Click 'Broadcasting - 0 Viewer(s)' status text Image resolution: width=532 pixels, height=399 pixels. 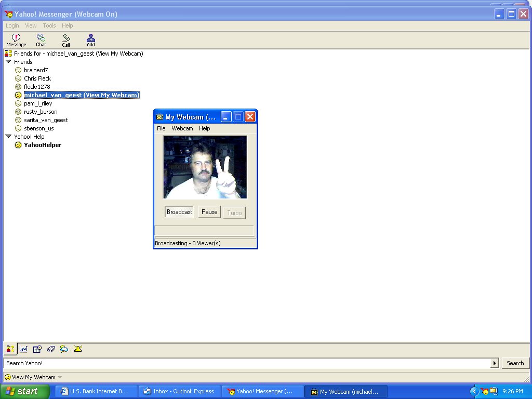pyautogui.click(x=188, y=243)
